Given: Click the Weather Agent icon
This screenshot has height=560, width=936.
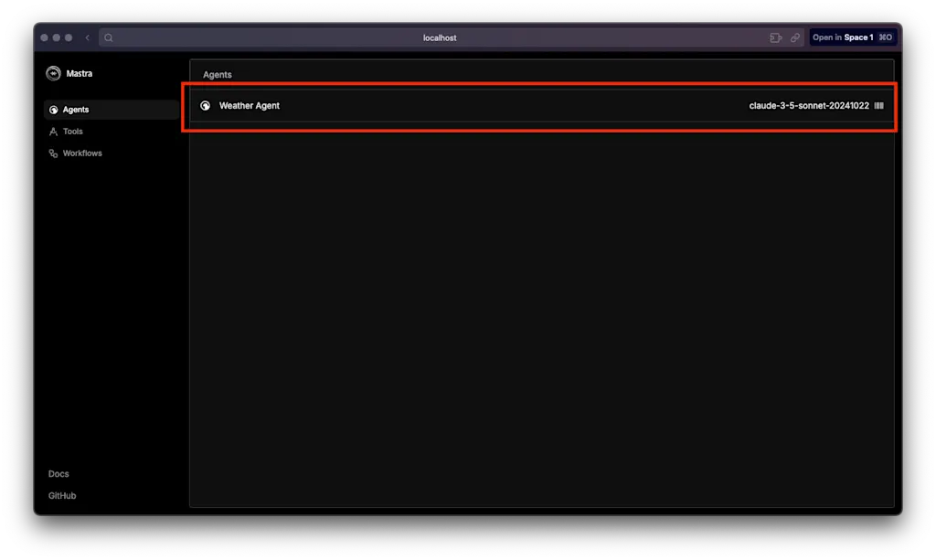Looking at the screenshot, I should [x=206, y=106].
